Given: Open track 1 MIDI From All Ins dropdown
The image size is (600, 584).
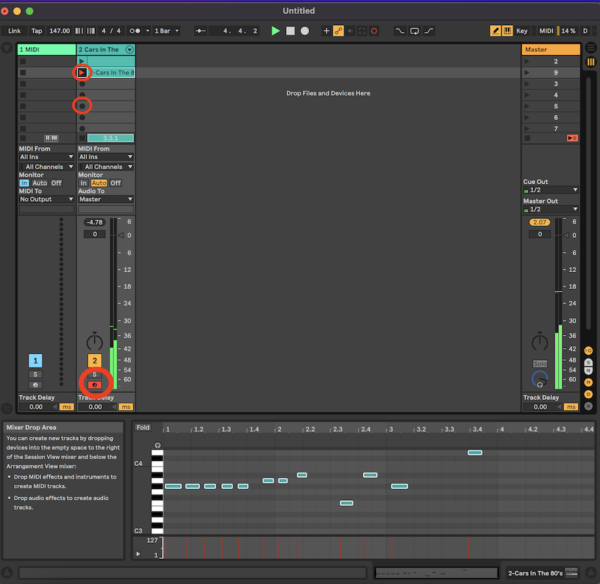Looking at the screenshot, I should (x=46, y=157).
